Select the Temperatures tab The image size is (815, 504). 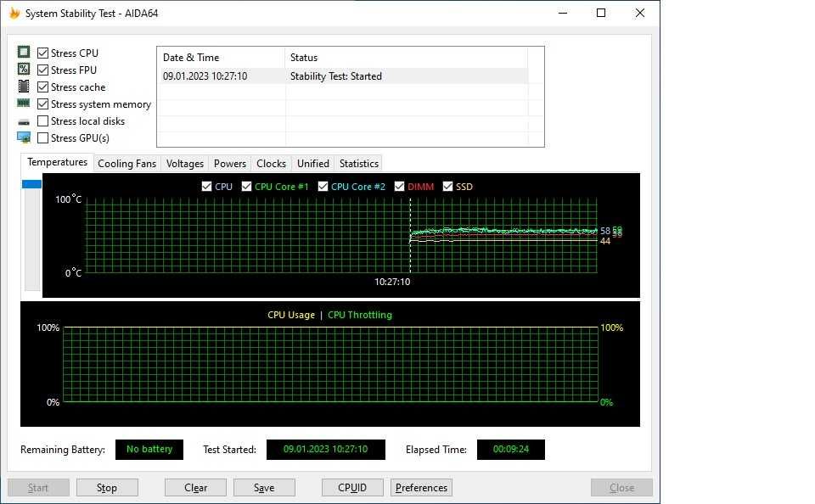tap(57, 162)
